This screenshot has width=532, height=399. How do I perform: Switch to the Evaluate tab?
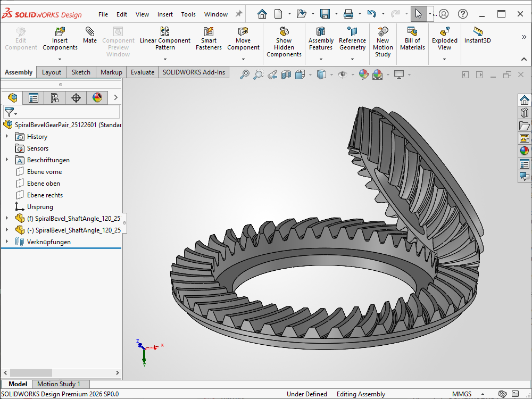point(143,72)
